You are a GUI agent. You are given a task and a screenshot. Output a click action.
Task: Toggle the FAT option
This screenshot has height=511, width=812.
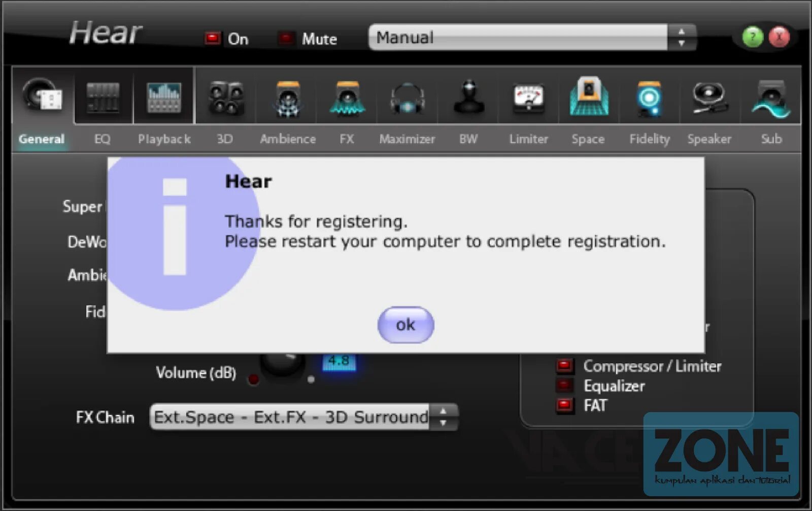(x=564, y=405)
